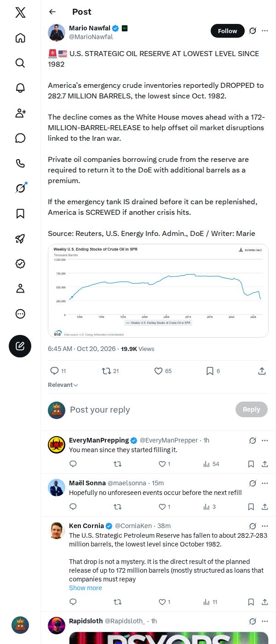The height and width of the screenshot is (644, 276).
Task: Open Bookmarks in the sidebar
Action: [20, 213]
